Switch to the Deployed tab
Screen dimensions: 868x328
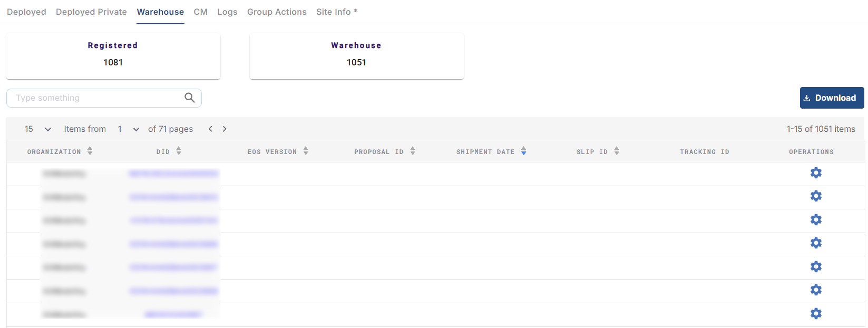[26, 12]
